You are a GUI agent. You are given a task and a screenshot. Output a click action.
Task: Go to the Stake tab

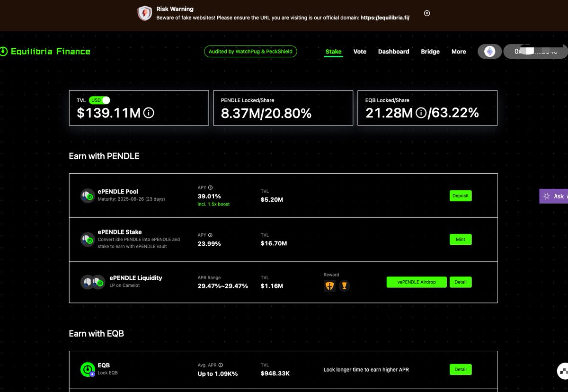pyautogui.click(x=333, y=52)
